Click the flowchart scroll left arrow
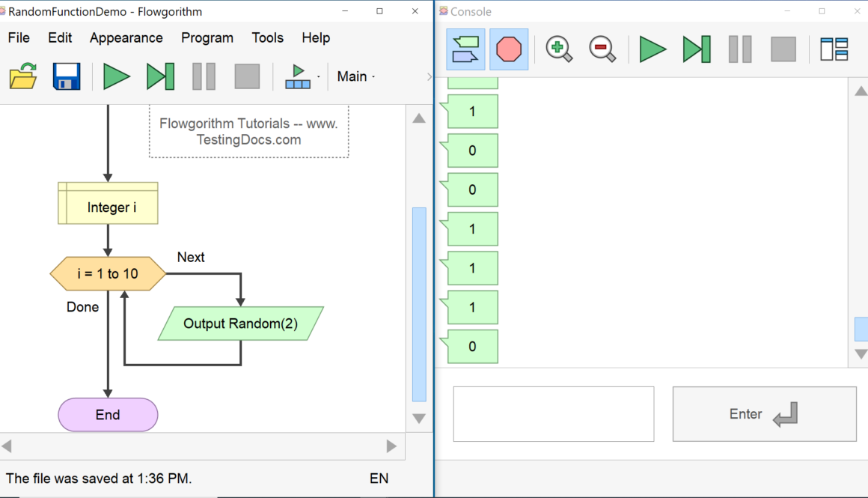868x498 pixels. click(7, 446)
